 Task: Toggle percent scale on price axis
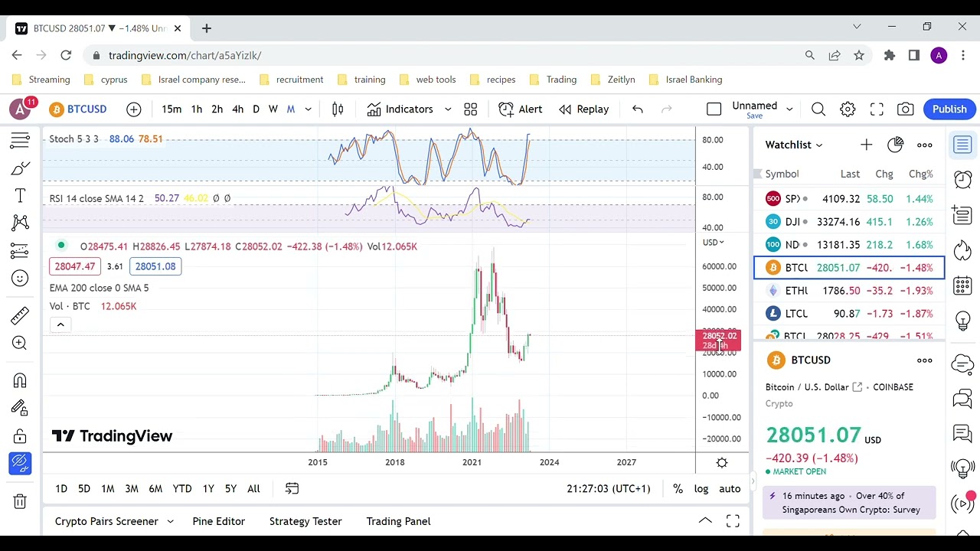[x=678, y=489]
